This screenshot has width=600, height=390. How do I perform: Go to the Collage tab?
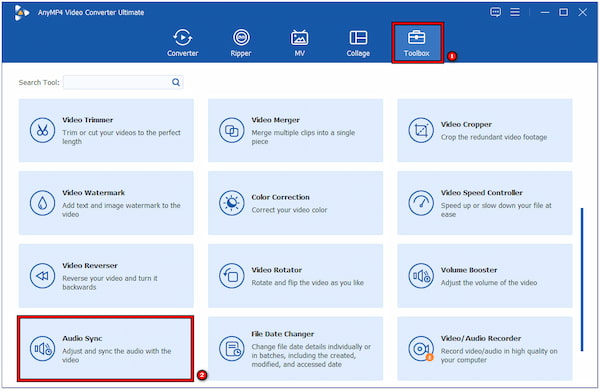coord(358,43)
